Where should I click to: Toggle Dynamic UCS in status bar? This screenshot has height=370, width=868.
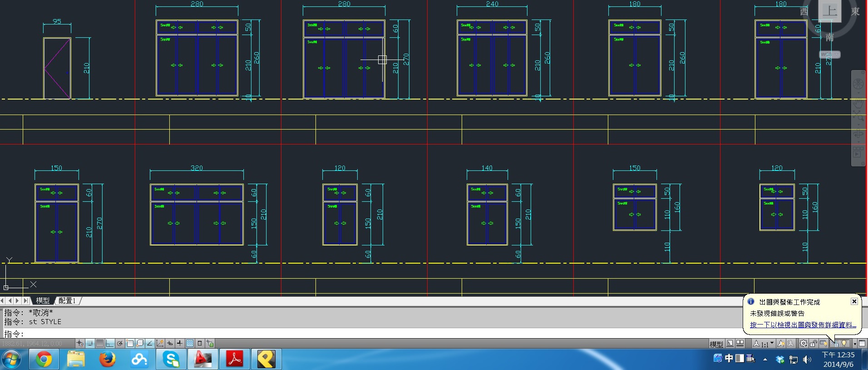160,344
